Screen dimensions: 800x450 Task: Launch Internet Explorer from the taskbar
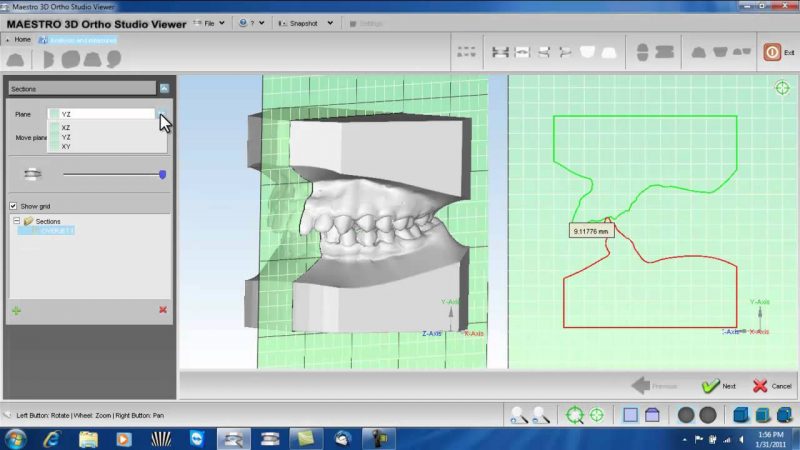[x=52, y=439]
